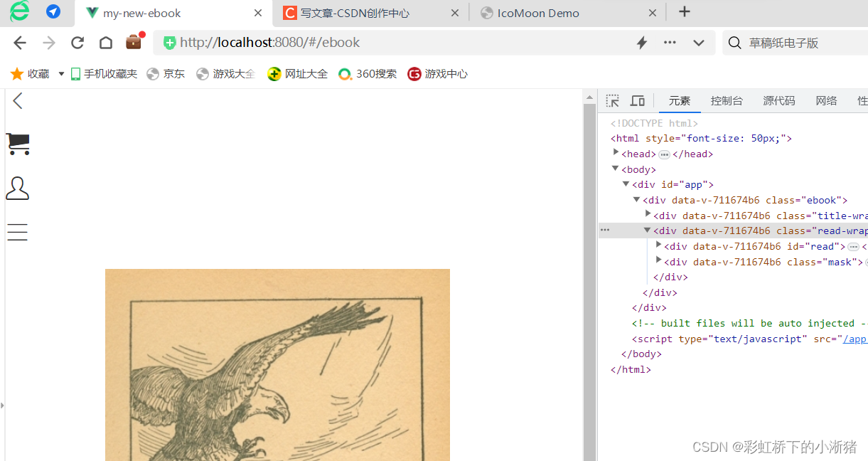Screen dimensions: 868x461
Task: Switch to the my-new-ebook tab
Action: point(173,13)
